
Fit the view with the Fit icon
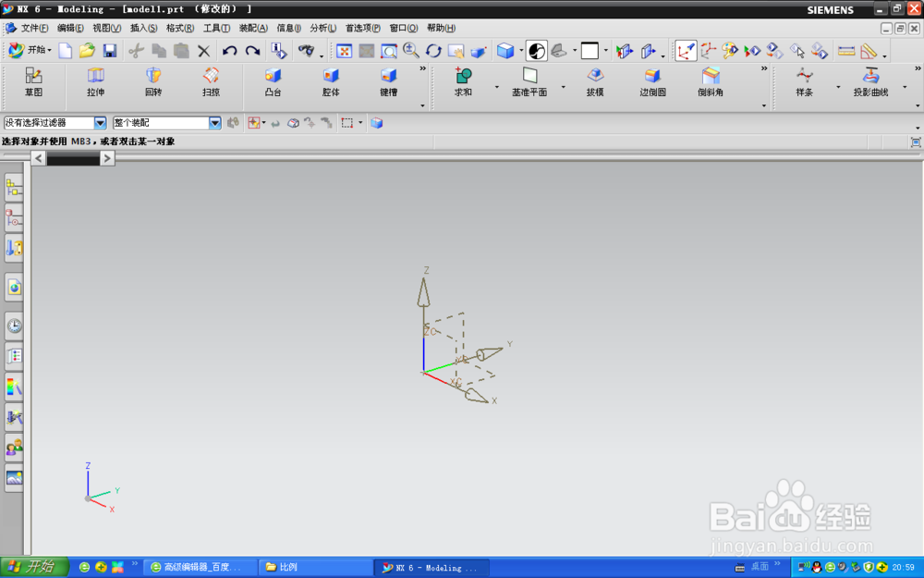pyautogui.click(x=344, y=51)
